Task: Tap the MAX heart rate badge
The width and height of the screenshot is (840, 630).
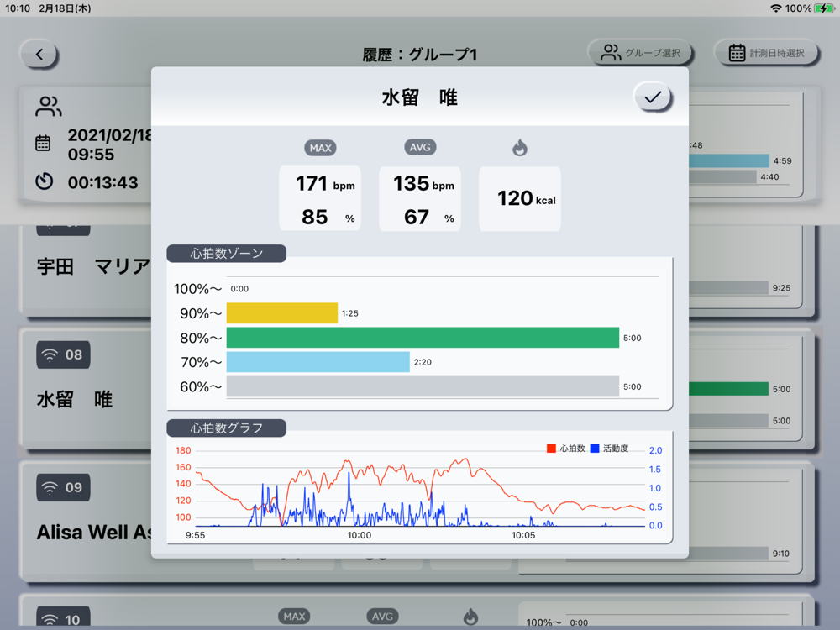Action: [320, 149]
